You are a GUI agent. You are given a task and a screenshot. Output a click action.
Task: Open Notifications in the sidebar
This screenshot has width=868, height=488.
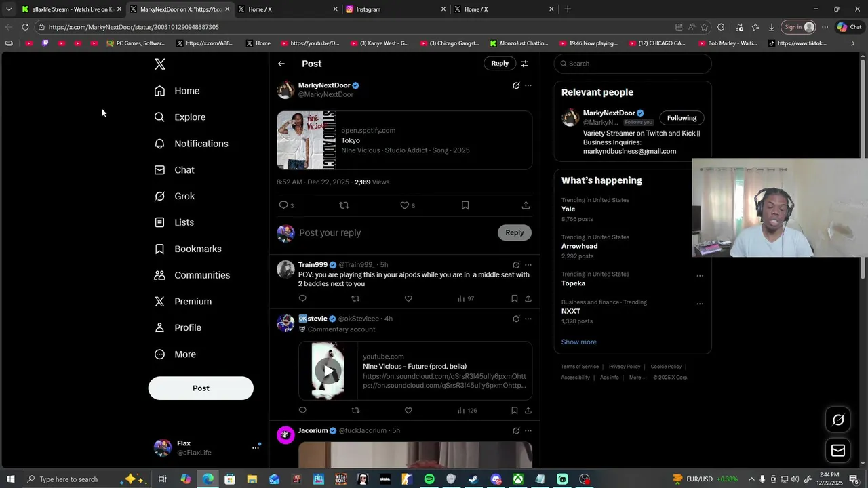[x=191, y=144]
